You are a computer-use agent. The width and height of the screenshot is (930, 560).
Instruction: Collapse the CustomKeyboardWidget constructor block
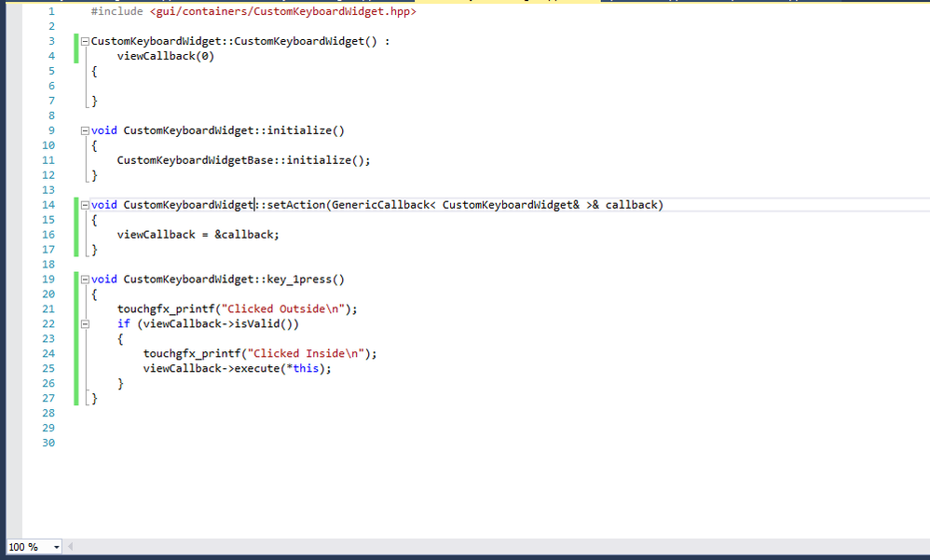85,42
